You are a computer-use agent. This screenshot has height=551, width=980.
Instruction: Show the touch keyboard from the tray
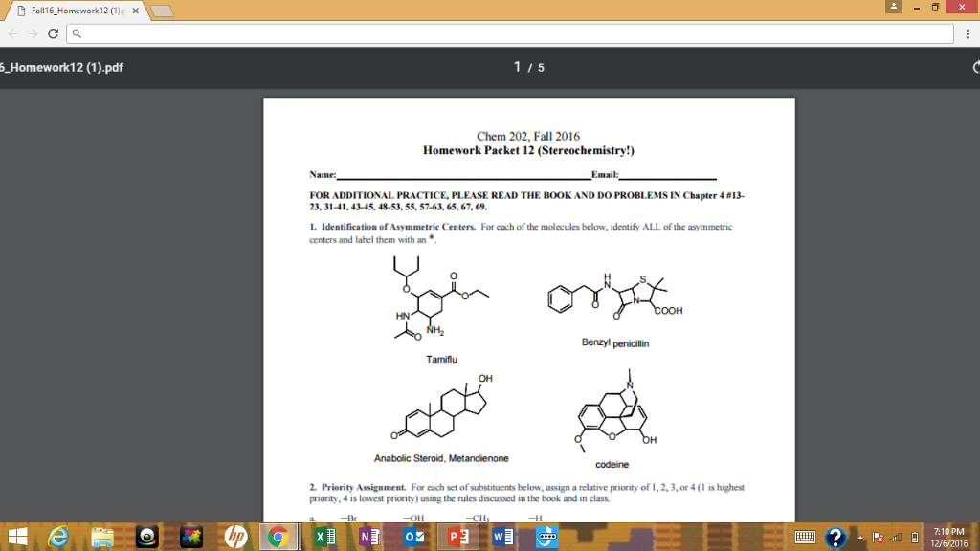[x=805, y=538]
